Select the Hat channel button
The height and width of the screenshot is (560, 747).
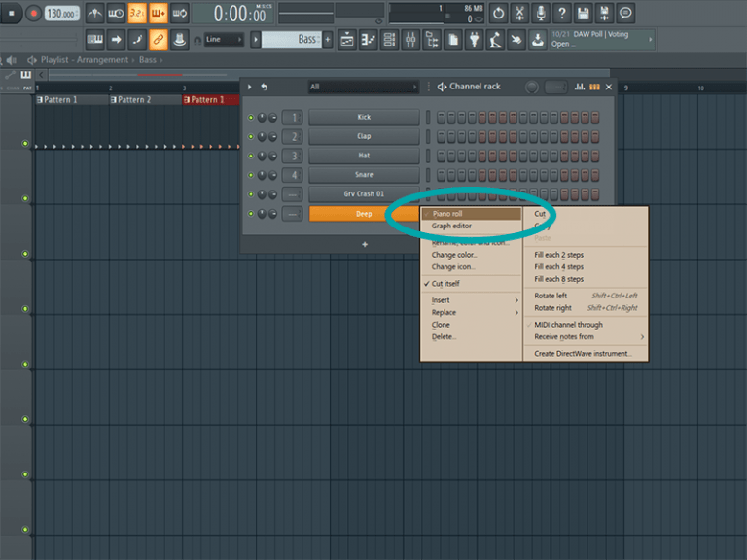pos(364,156)
